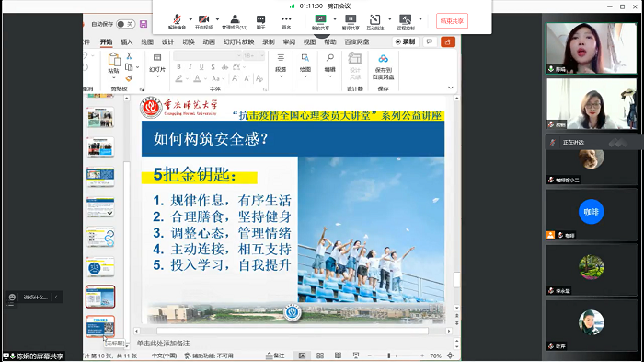Open the chat panel icon
This screenshot has width=644, height=362.
click(x=260, y=21)
